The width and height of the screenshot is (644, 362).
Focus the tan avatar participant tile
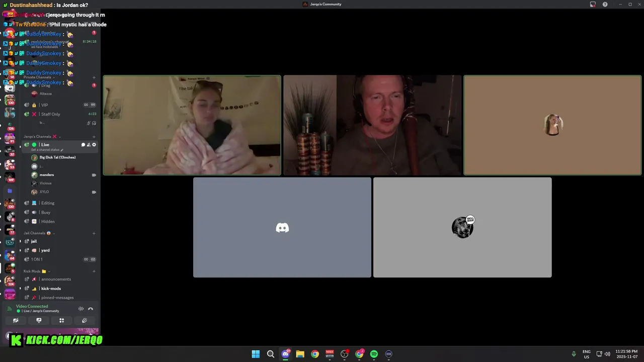click(552, 125)
